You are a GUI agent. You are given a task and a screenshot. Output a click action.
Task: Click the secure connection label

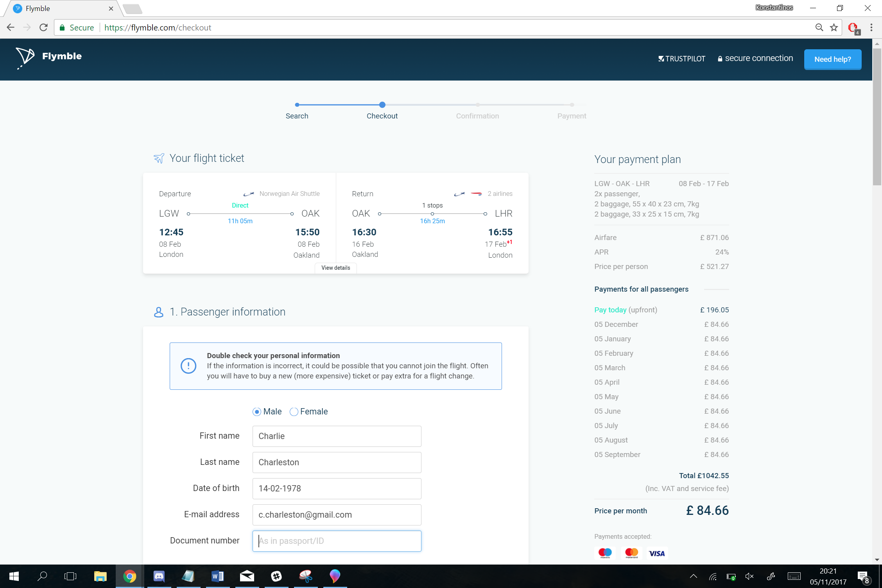pyautogui.click(x=755, y=58)
